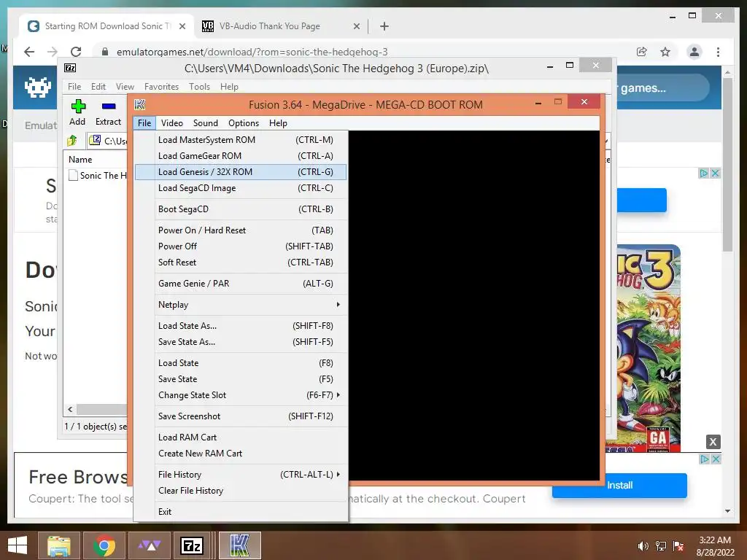Viewport: 747px width, 560px height.
Task: Click the blue Install button
Action: point(619,485)
